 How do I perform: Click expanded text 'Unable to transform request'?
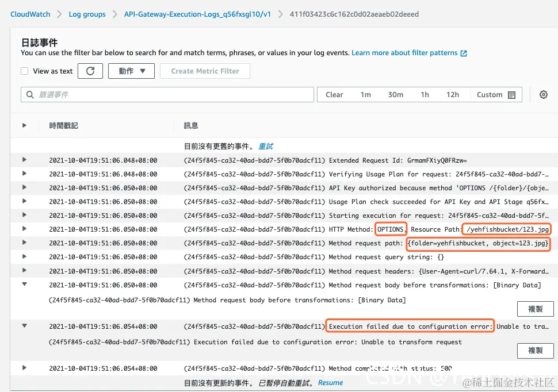411,342
